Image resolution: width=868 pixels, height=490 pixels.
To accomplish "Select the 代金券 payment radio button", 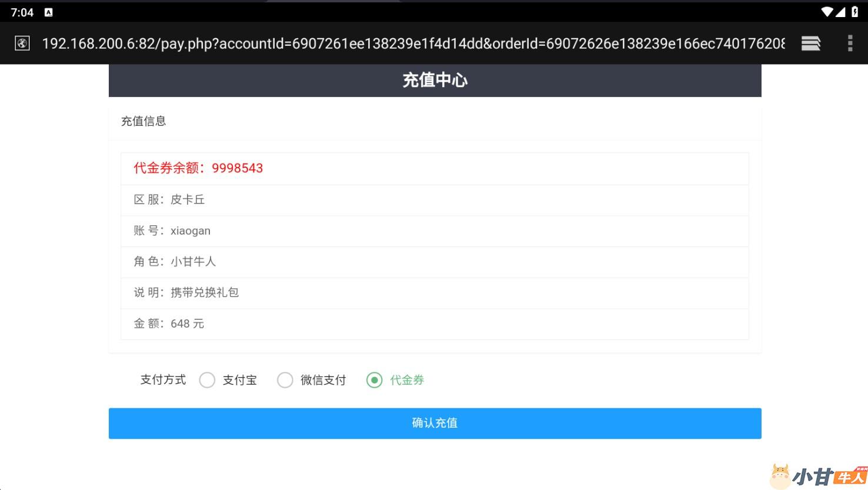I will (x=375, y=380).
